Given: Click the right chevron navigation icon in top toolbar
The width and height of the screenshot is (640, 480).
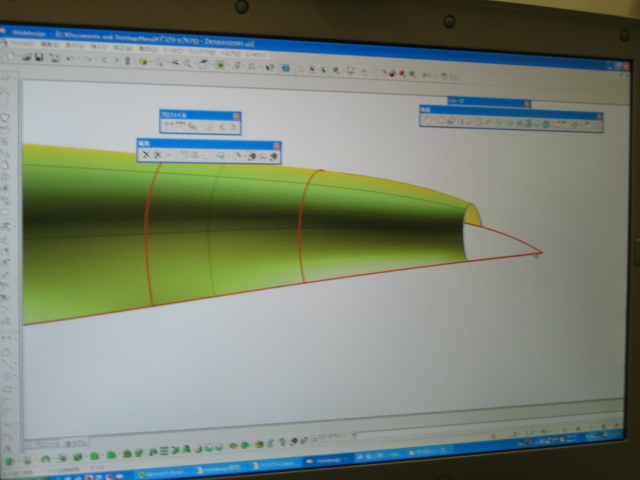Looking at the screenshot, I should [x=116, y=60].
